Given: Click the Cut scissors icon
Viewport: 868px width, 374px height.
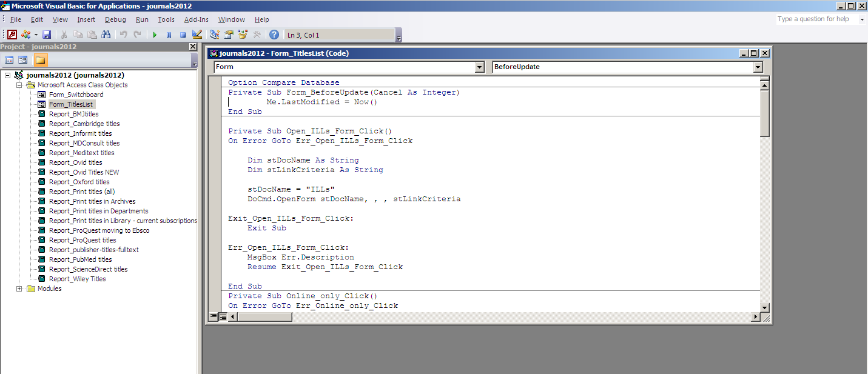Looking at the screenshot, I should coord(64,35).
